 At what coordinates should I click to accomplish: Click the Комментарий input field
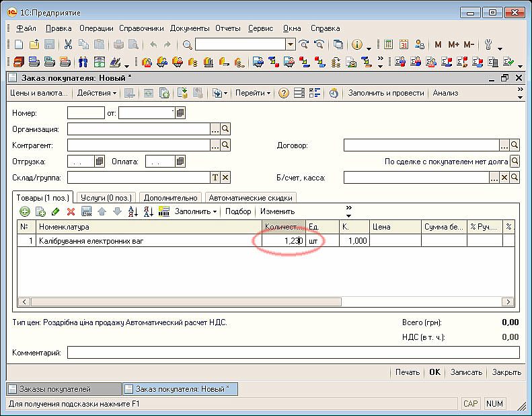click(293, 353)
